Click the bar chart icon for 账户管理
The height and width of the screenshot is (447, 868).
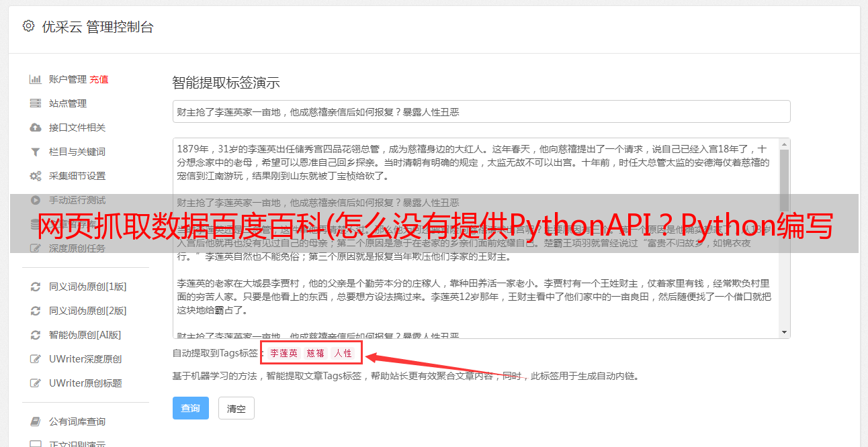point(36,79)
